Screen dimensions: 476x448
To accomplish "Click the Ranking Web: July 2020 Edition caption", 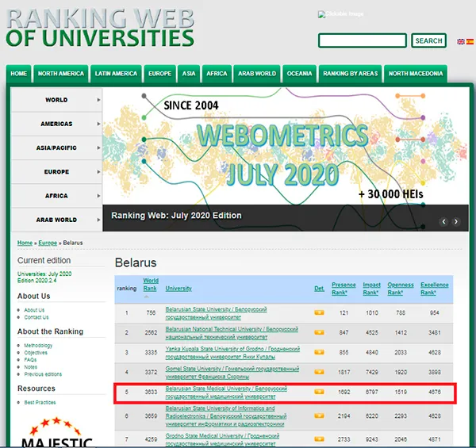I will [x=176, y=216].
